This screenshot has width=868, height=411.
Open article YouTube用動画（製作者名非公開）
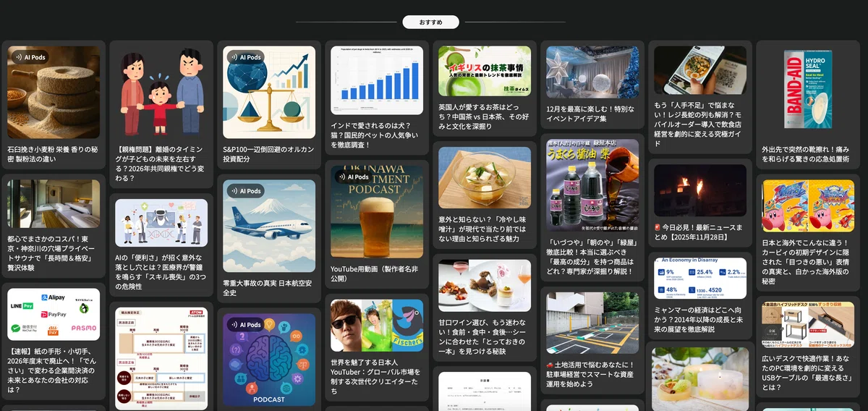click(377, 274)
